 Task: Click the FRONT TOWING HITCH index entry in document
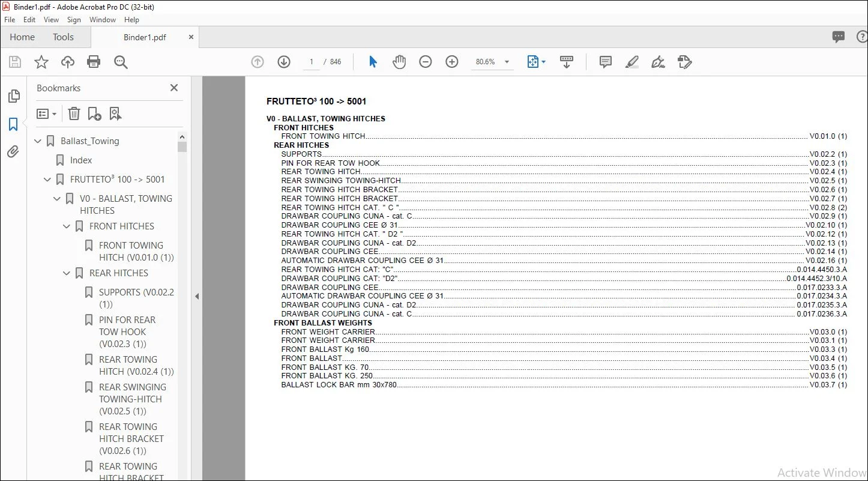[564, 136]
